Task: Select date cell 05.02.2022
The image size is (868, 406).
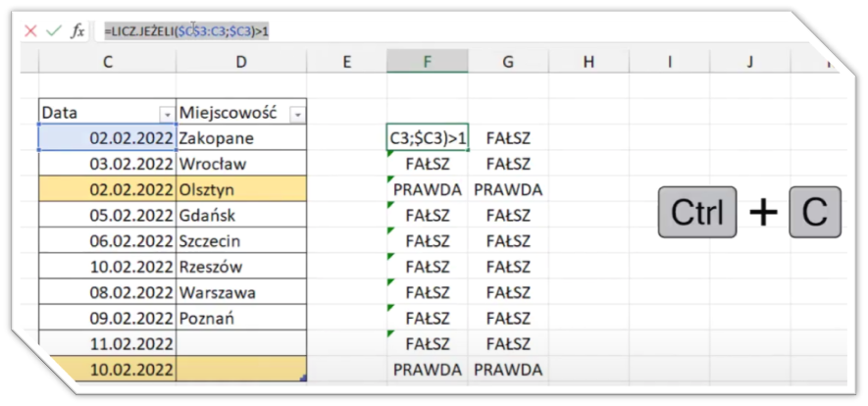Action: (107, 216)
